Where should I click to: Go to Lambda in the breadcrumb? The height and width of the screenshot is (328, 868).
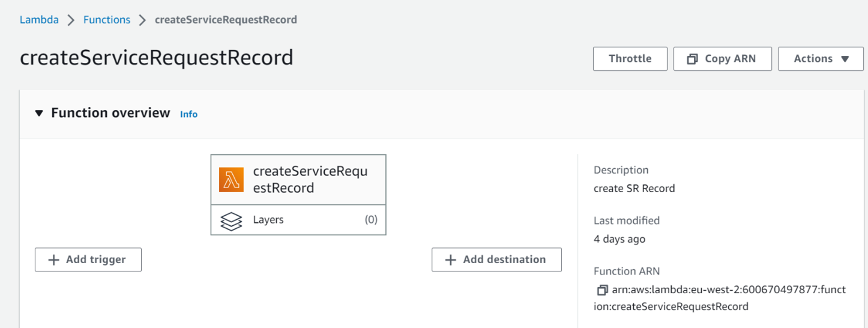coord(39,20)
